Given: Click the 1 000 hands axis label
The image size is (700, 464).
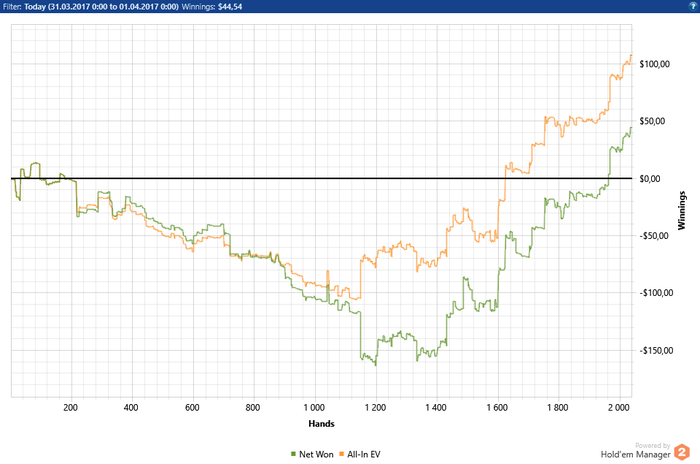Looking at the screenshot, I should click(x=314, y=407).
